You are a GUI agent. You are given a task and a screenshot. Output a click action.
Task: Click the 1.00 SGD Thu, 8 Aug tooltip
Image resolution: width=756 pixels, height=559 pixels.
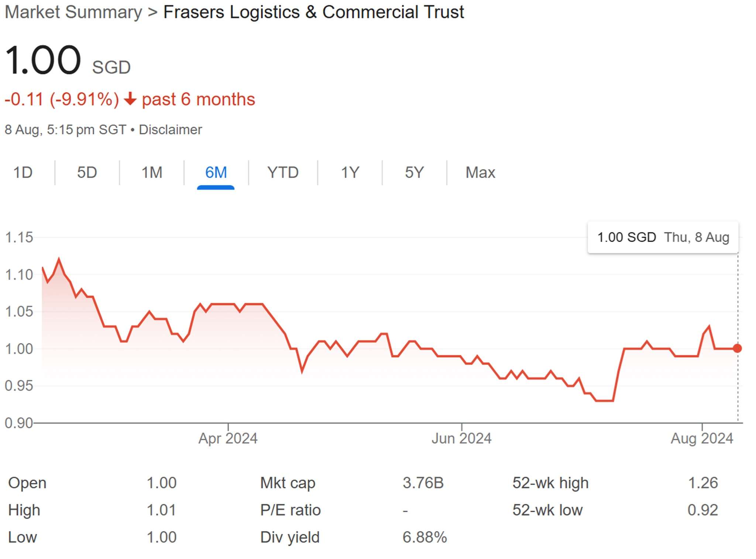[663, 237]
